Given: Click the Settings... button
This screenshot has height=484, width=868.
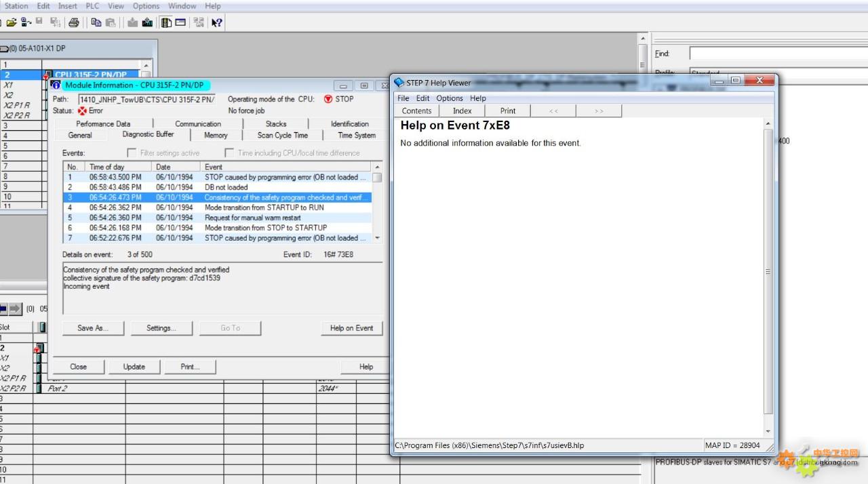Looking at the screenshot, I should coord(161,328).
